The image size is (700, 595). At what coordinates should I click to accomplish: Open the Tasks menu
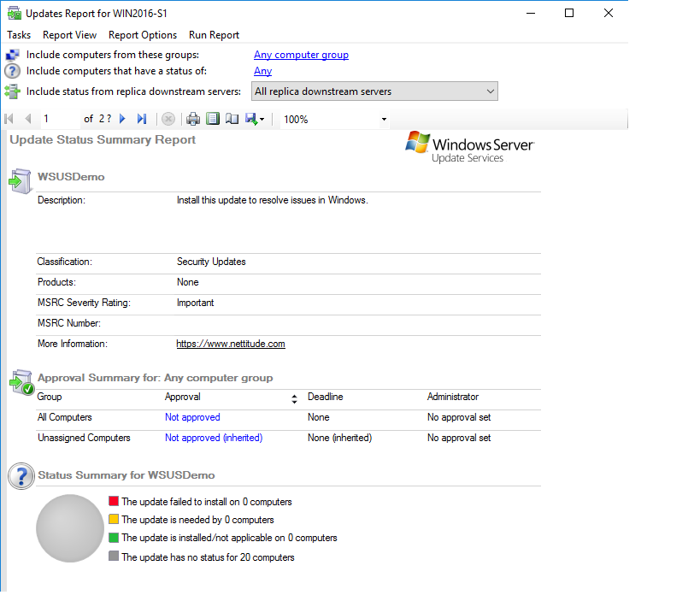[19, 35]
